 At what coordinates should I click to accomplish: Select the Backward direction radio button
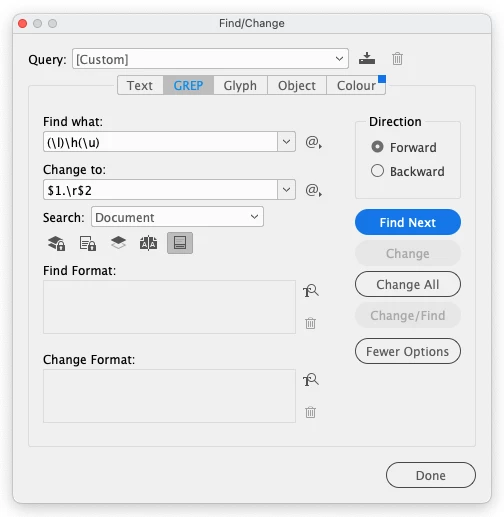click(377, 171)
